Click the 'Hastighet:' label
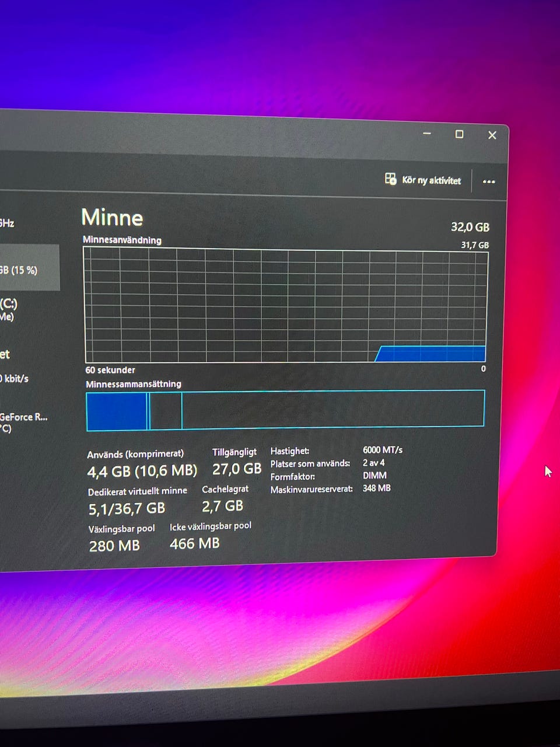 pos(290,451)
